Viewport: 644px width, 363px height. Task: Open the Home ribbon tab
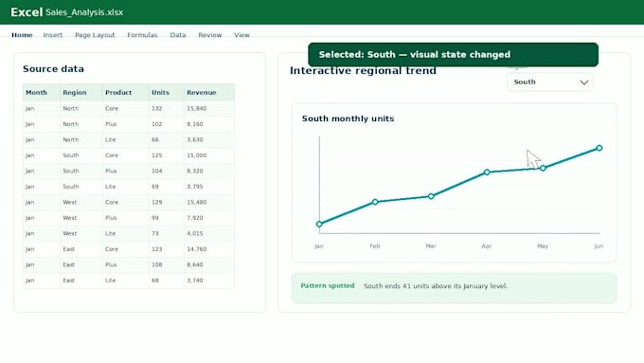22,35
